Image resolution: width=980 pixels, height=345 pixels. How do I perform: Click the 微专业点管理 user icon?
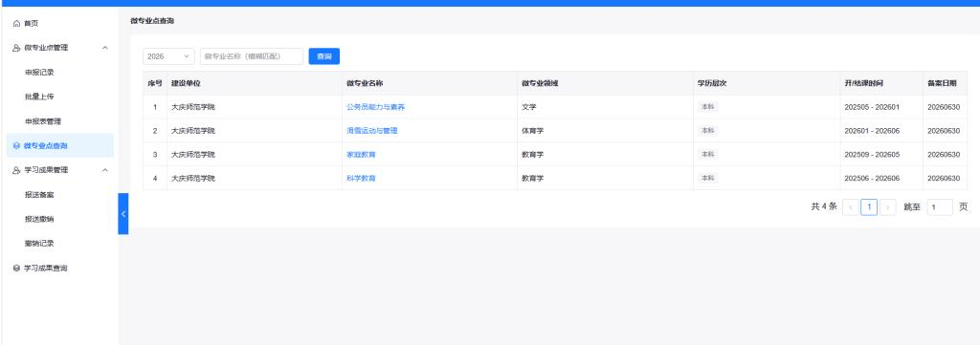click(x=16, y=48)
